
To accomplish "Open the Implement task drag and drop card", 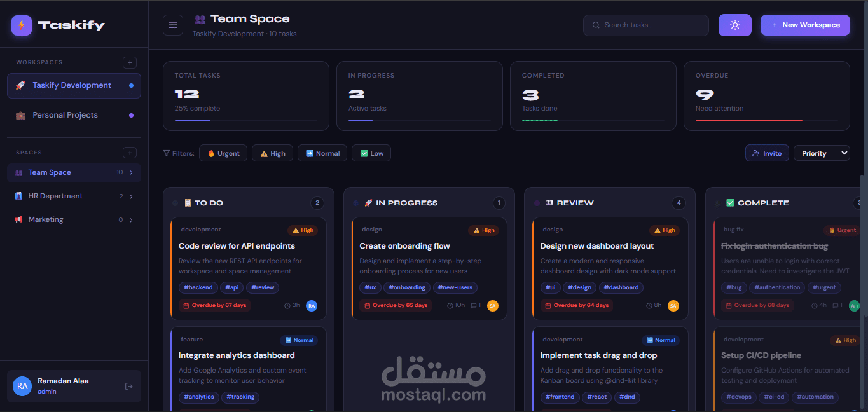I will coord(610,369).
